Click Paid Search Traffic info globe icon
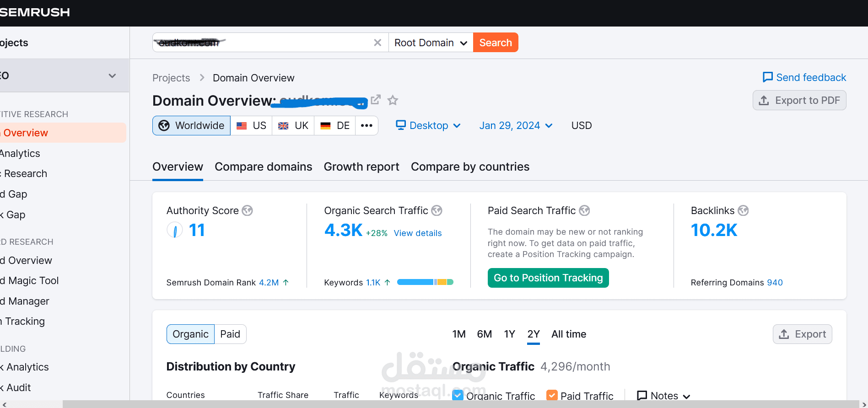The height and width of the screenshot is (408, 868). pos(584,210)
